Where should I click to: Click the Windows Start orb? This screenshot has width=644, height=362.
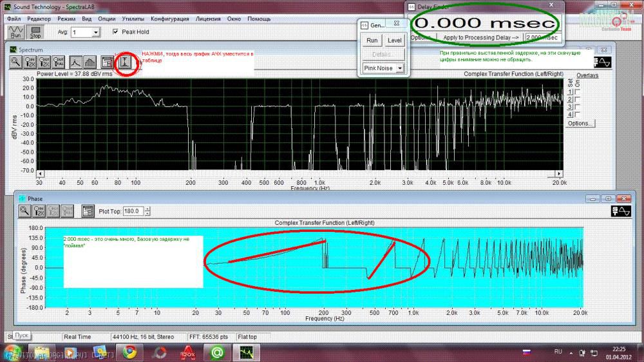click(12, 352)
